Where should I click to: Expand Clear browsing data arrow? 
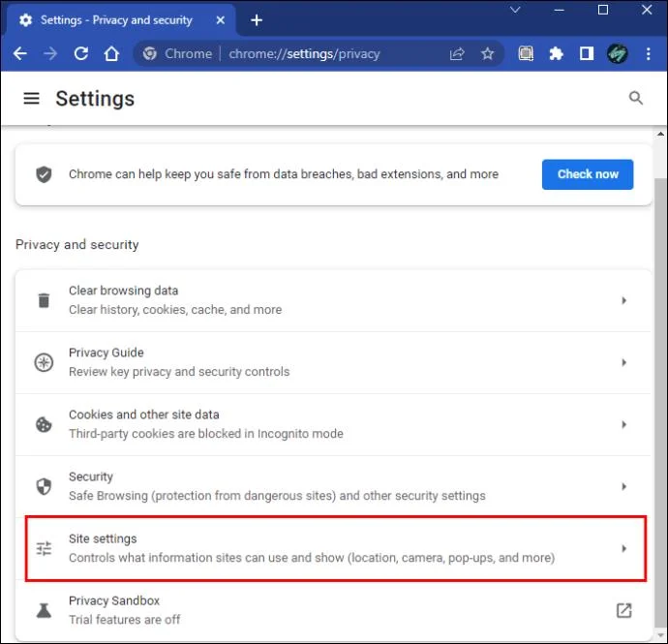pyautogui.click(x=623, y=300)
